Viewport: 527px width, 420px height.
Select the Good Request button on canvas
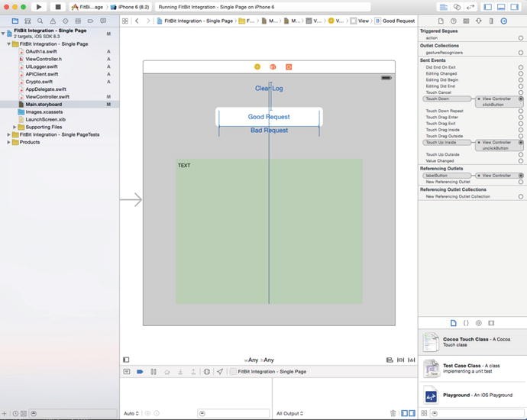(269, 117)
